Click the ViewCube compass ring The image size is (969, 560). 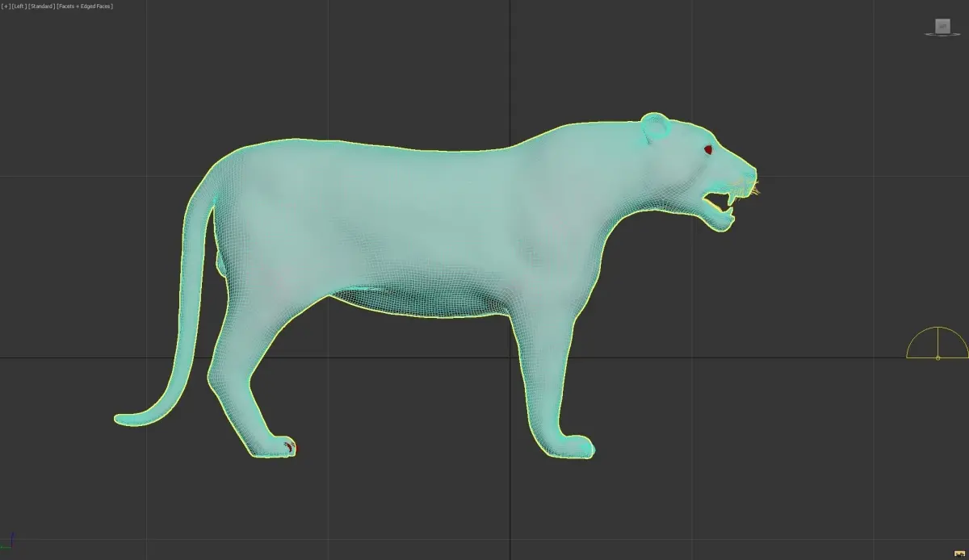click(x=942, y=33)
